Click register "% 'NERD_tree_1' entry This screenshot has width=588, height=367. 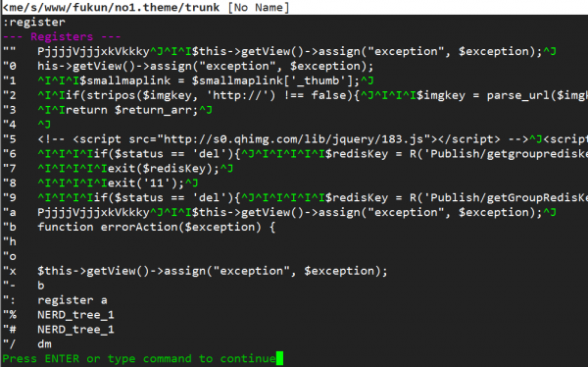[x=75, y=315]
